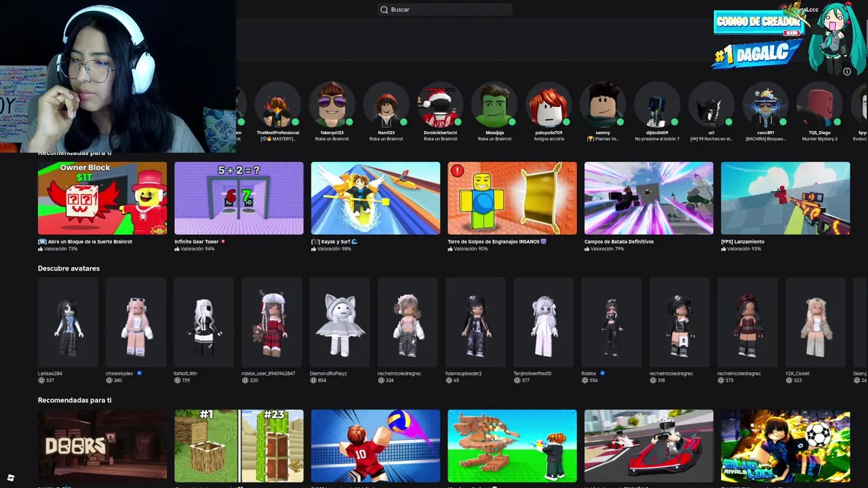This screenshot has width=868, height=488.
Task: Select rachelnicoladragrac avatar priced 324
Action: pos(408,323)
